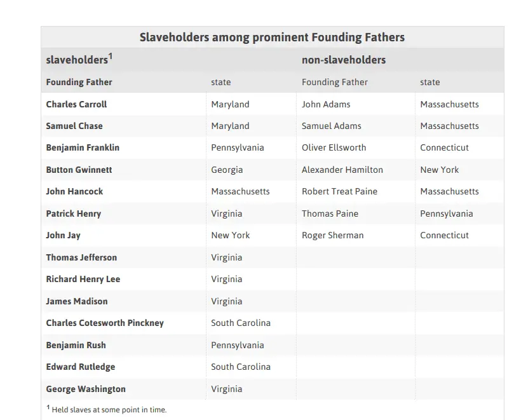The width and height of the screenshot is (514, 420).
Task: Click the Charles Cotesworth Pinckney cell
Action: 105,323
